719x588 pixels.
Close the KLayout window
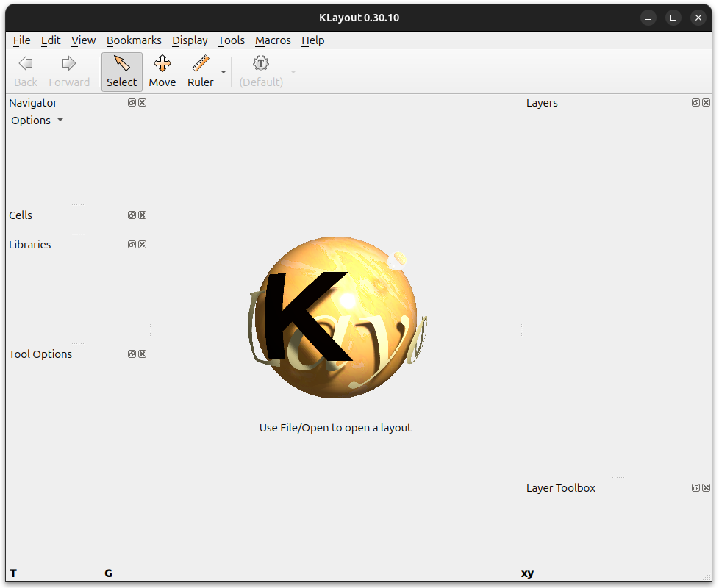tap(698, 18)
